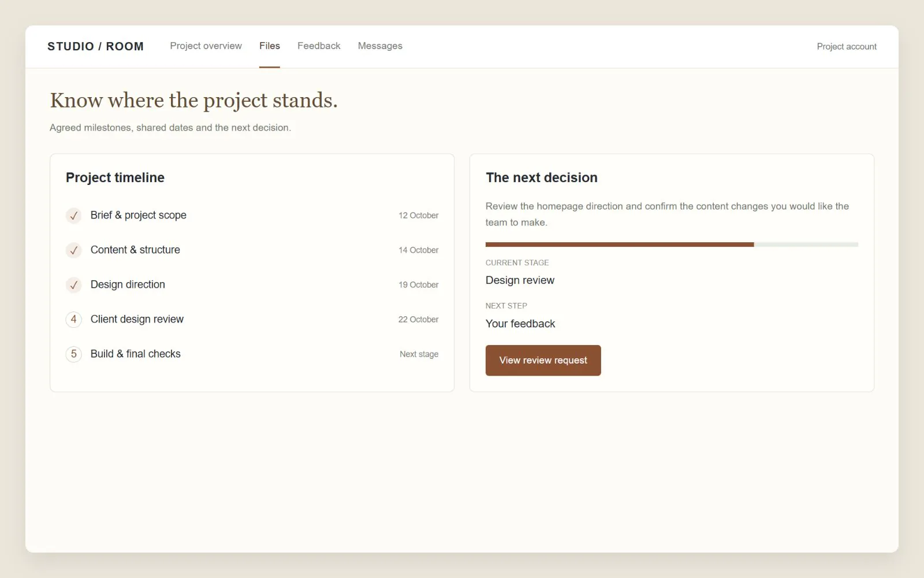Click the 22 October date

[418, 319]
